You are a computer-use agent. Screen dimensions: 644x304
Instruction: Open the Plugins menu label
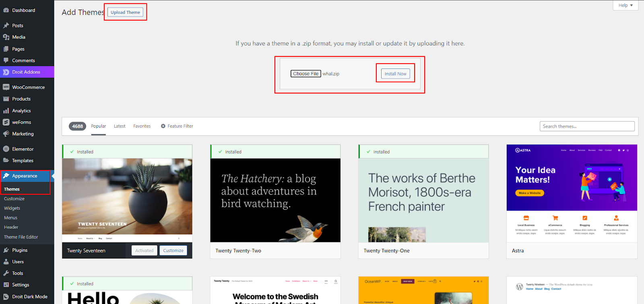click(20, 250)
